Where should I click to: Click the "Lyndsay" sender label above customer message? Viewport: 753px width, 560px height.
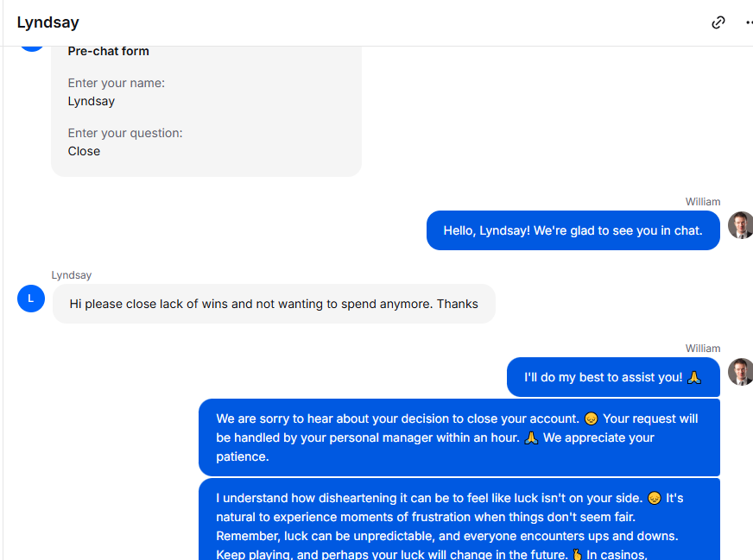(x=72, y=275)
